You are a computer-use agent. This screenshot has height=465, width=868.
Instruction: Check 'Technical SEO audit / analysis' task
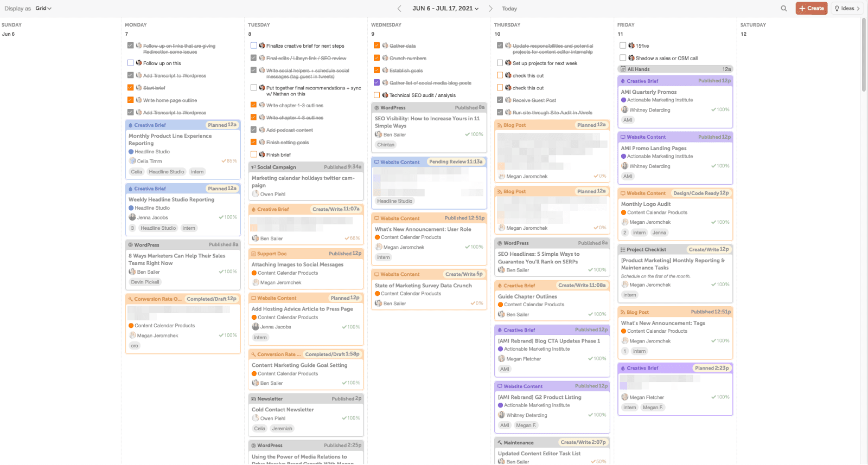[376, 95]
